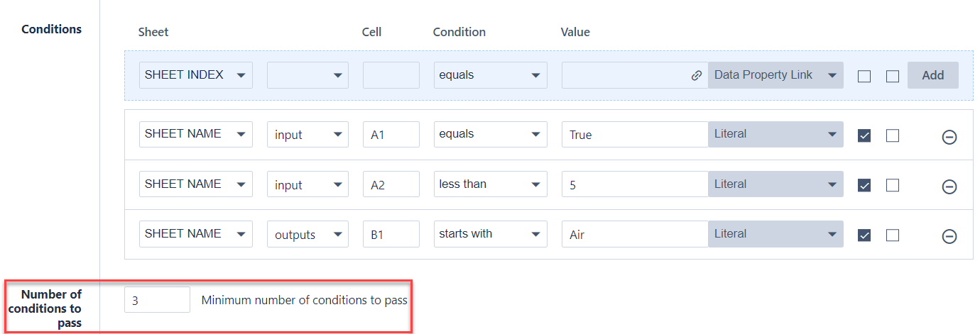This screenshot has height=334, width=980.
Task: Open Literal type dropdown for value True
Action: point(775,134)
